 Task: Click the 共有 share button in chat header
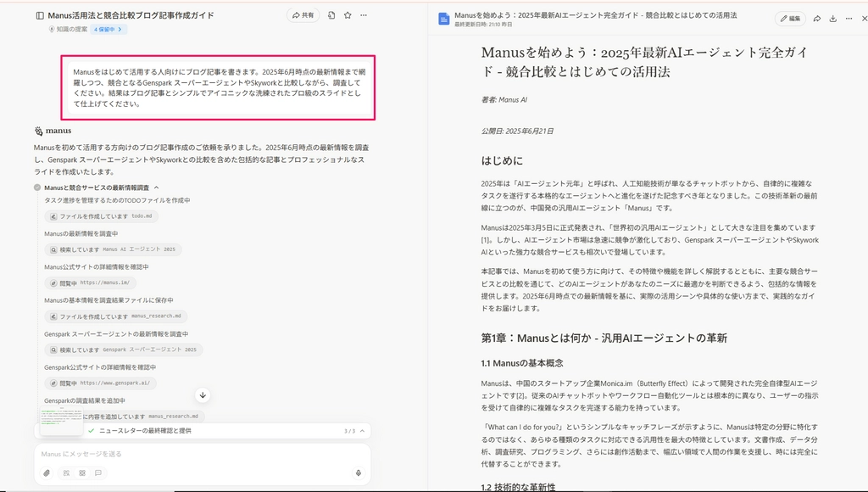pos(303,15)
